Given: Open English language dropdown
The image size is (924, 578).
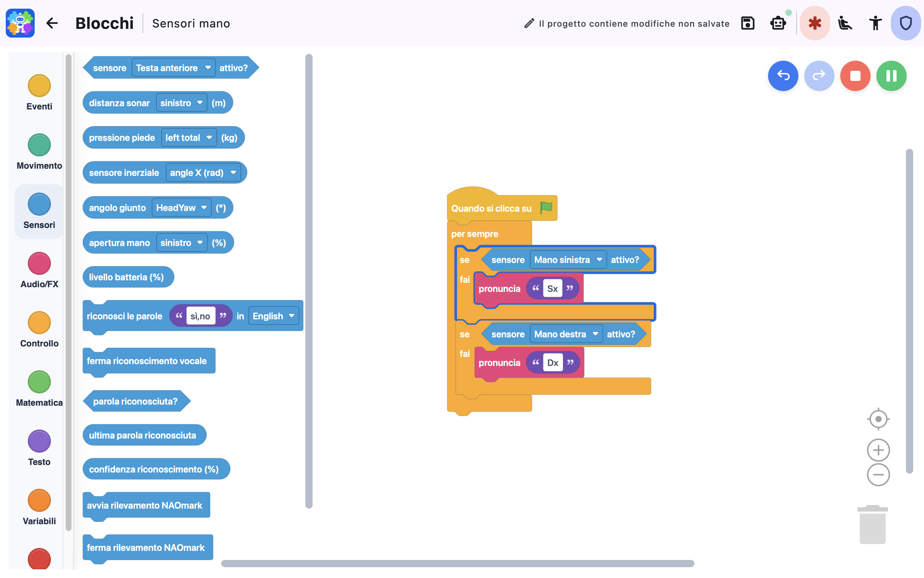Looking at the screenshot, I should [273, 316].
